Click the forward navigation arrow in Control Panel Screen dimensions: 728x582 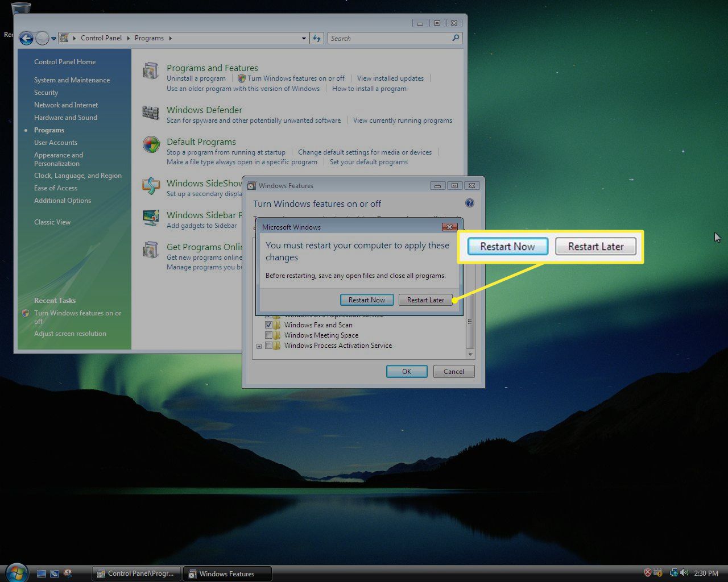click(x=42, y=38)
